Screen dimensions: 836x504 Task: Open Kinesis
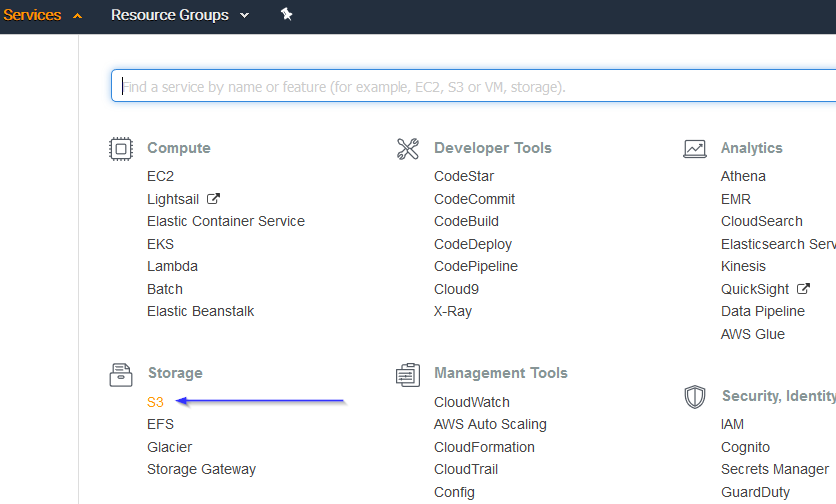[x=743, y=266]
